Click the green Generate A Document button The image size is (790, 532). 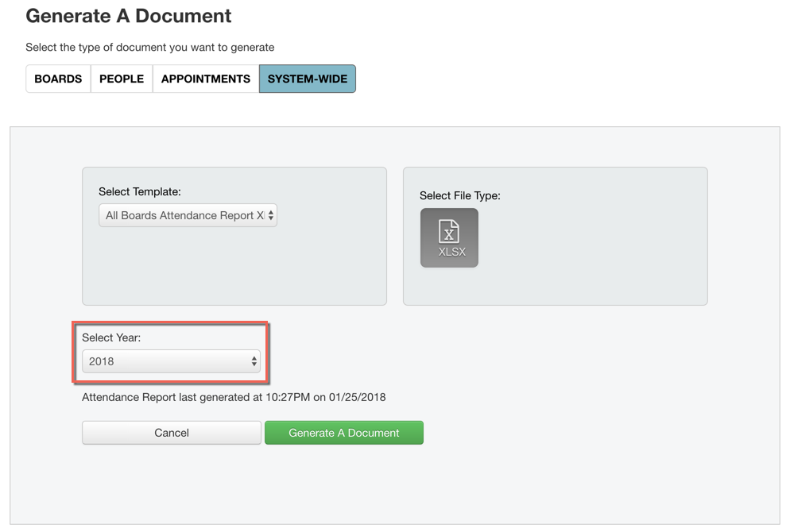tap(344, 433)
